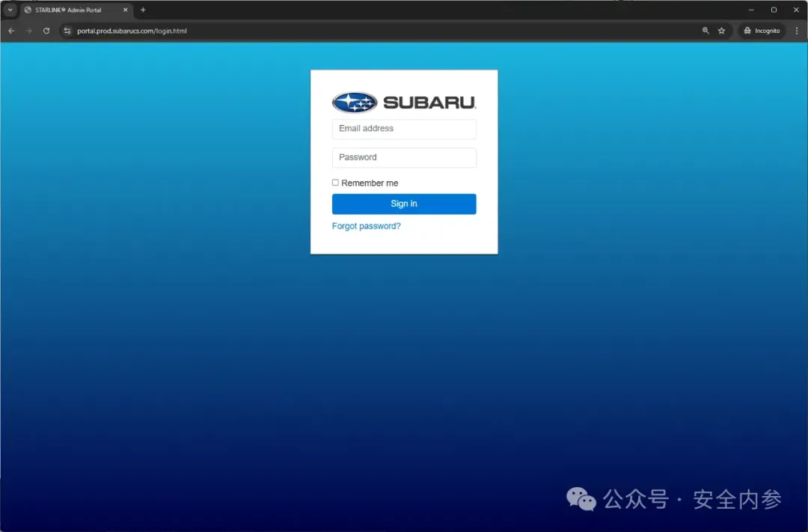This screenshot has width=808, height=532.
Task: Enable the Remember me checkbox
Action: 335,183
